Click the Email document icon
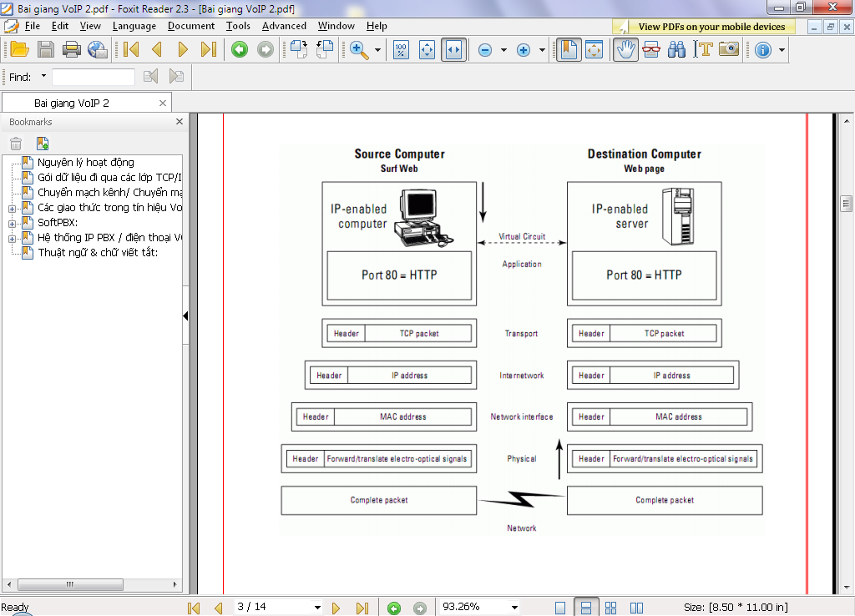 (98, 50)
